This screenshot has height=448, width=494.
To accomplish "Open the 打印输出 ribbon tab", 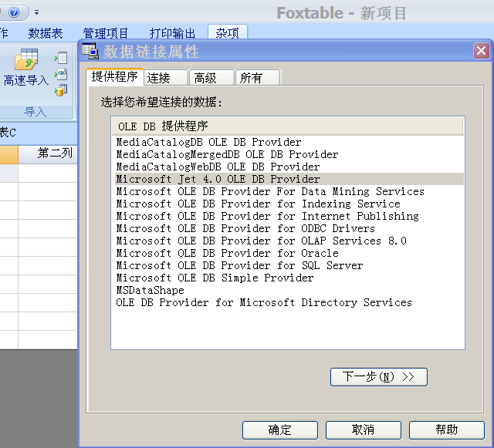I will click(172, 33).
